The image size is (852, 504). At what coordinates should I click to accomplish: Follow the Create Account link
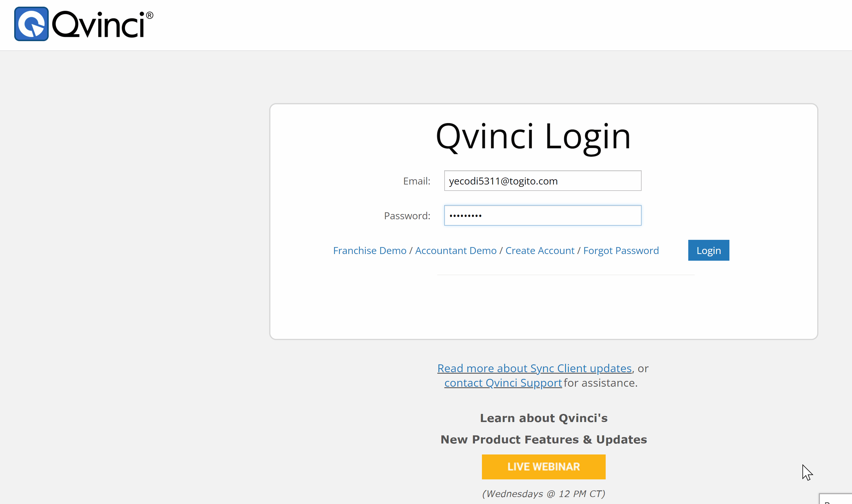(x=540, y=250)
